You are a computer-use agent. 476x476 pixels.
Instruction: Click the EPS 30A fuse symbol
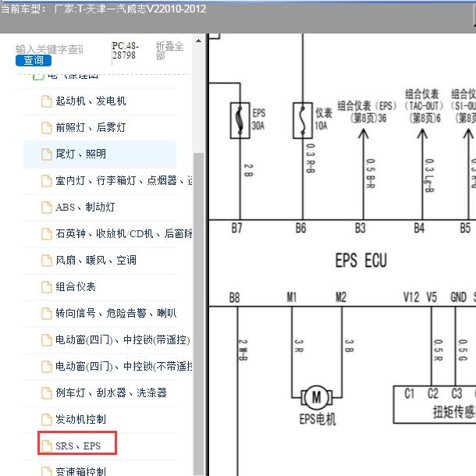pyautogui.click(x=240, y=120)
